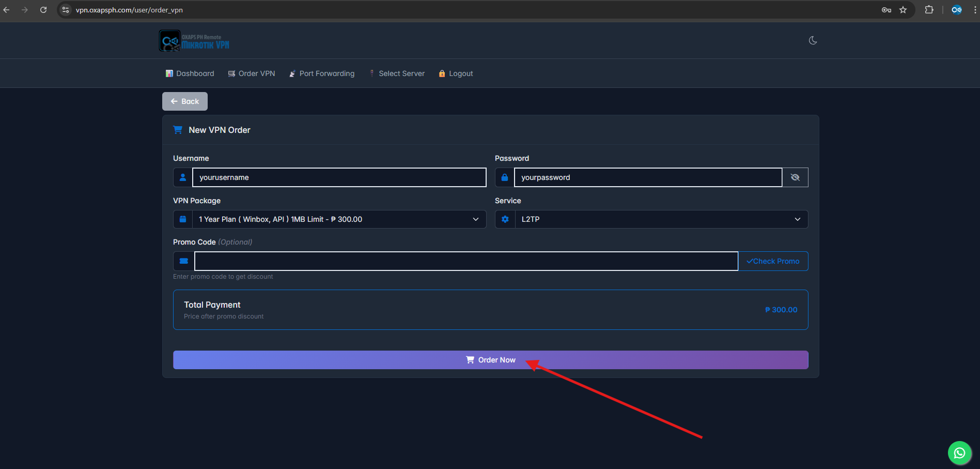Click the Back button

click(x=185, y=101)
